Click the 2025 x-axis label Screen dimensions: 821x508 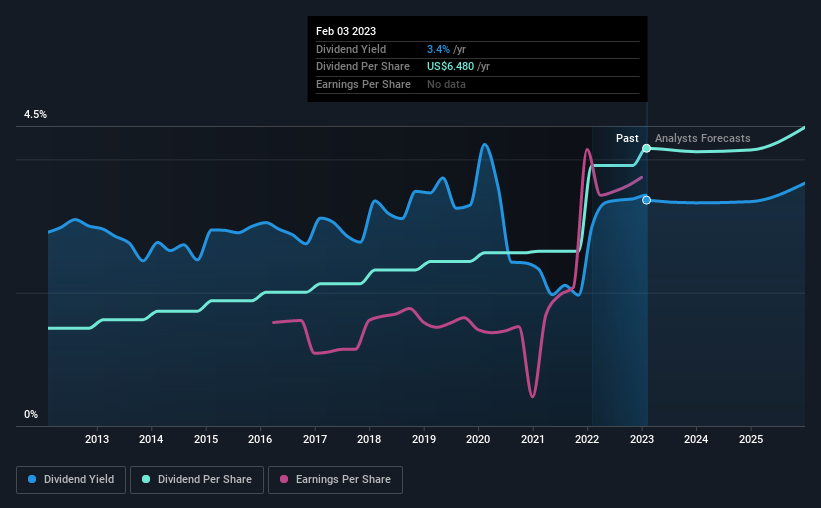coord(751,439)
